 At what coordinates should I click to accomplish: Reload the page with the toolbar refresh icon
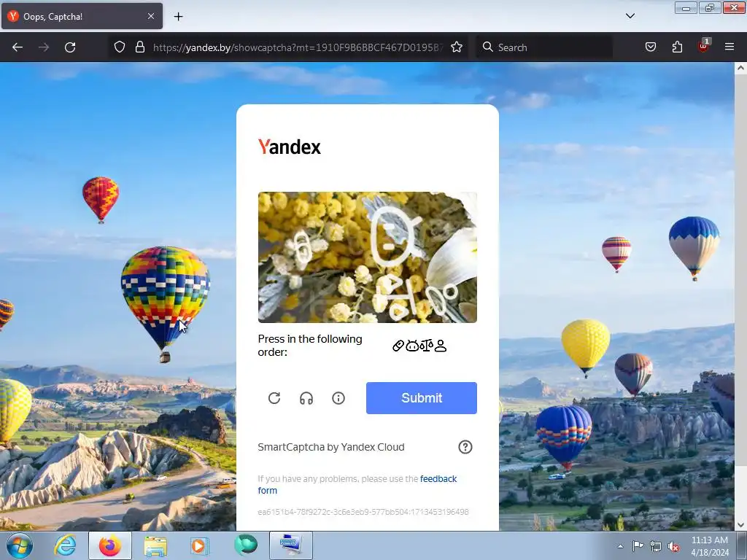[x=70, y=47]
